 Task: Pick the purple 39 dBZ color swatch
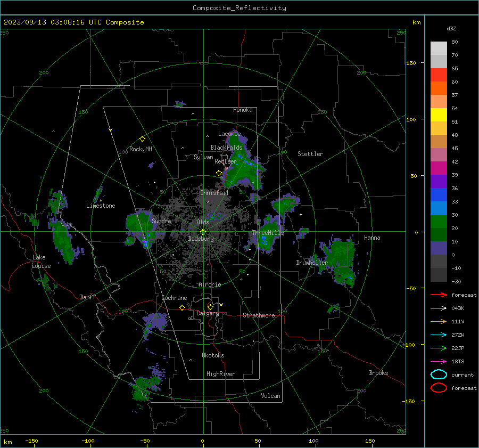click(x=439, y=181)
